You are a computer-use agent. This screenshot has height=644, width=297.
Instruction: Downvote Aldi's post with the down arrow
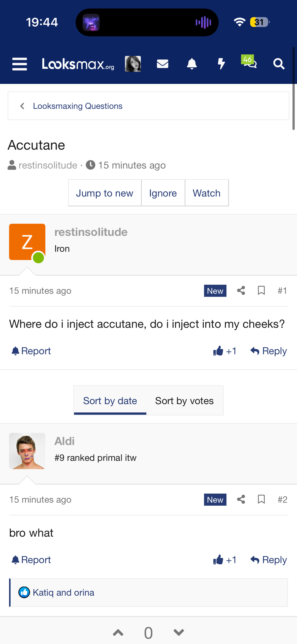pos(179,632)
